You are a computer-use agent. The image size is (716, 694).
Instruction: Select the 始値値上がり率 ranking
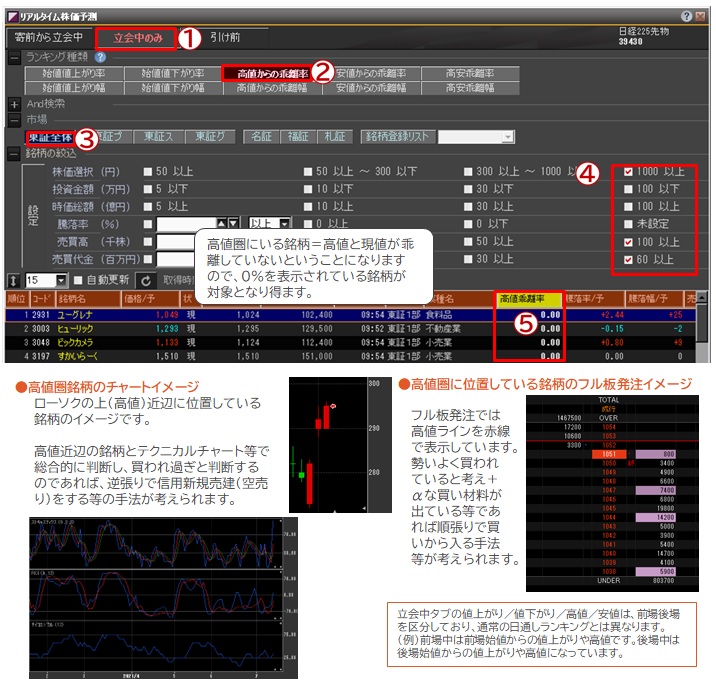[x=74, y=73]
